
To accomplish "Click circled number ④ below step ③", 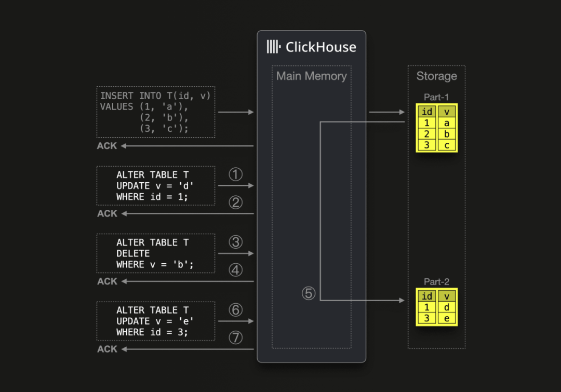I will coord(236,269).
